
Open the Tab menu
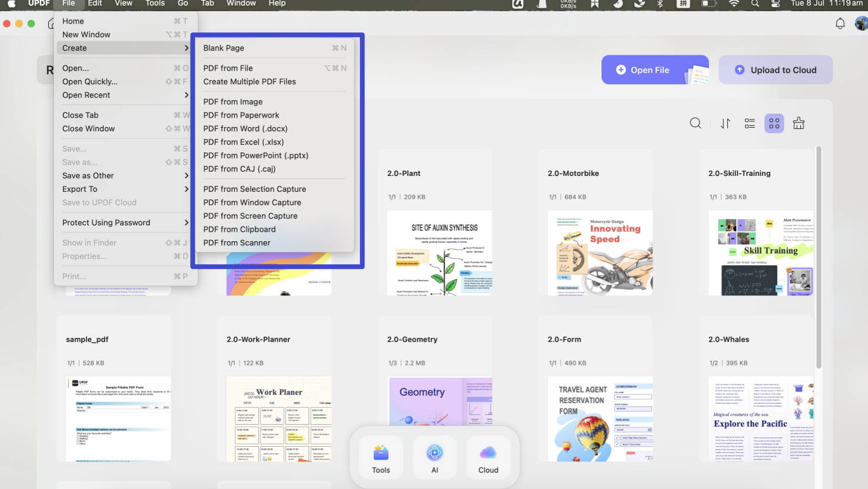click(x=207, y=4)
